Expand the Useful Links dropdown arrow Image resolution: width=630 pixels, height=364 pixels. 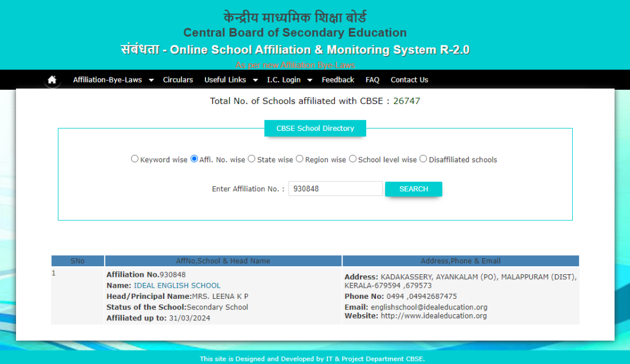click(x=255, y=81)
